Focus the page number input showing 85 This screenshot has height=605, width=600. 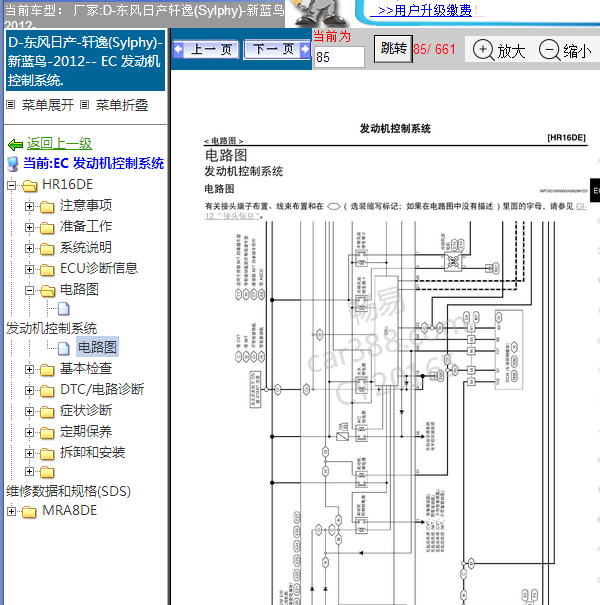(339, 57)
